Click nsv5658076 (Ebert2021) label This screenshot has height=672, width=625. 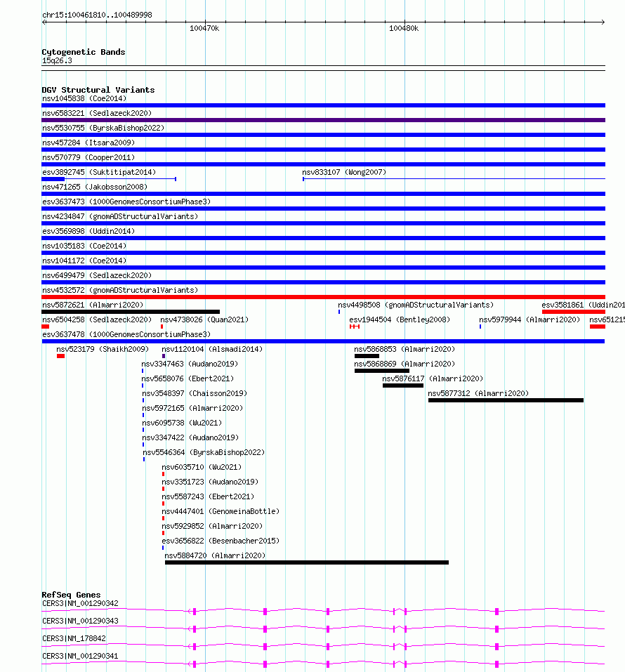tap(187, 379)
